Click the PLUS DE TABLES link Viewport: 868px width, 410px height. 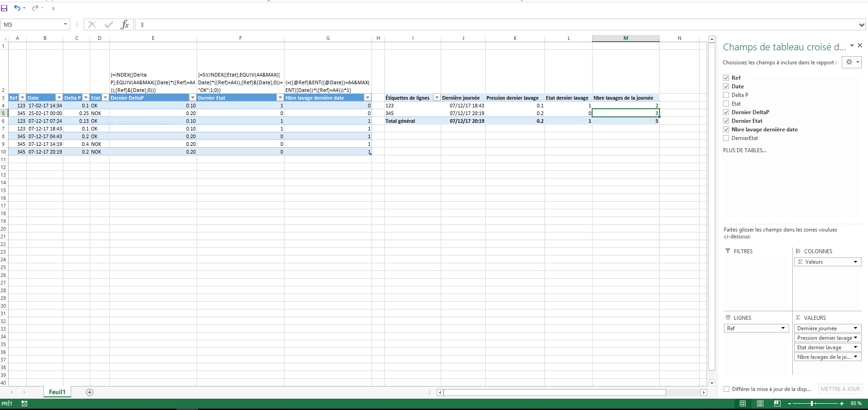[x=744, y=150]
